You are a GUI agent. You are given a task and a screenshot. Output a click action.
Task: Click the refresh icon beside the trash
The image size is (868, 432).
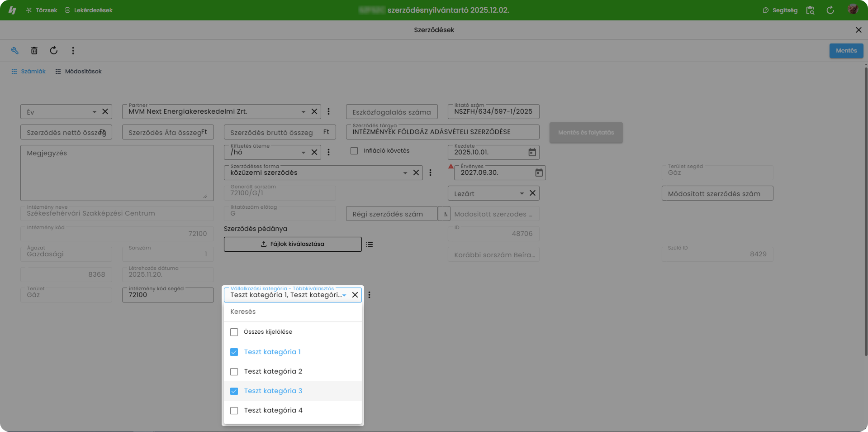click(54, 51)
